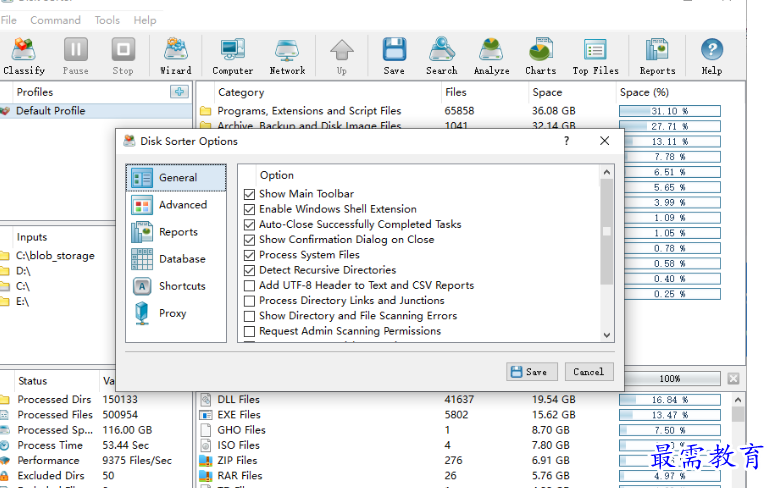Open the Wizard tool
Screen dimensions: 772x488
(x=176, y=56)
